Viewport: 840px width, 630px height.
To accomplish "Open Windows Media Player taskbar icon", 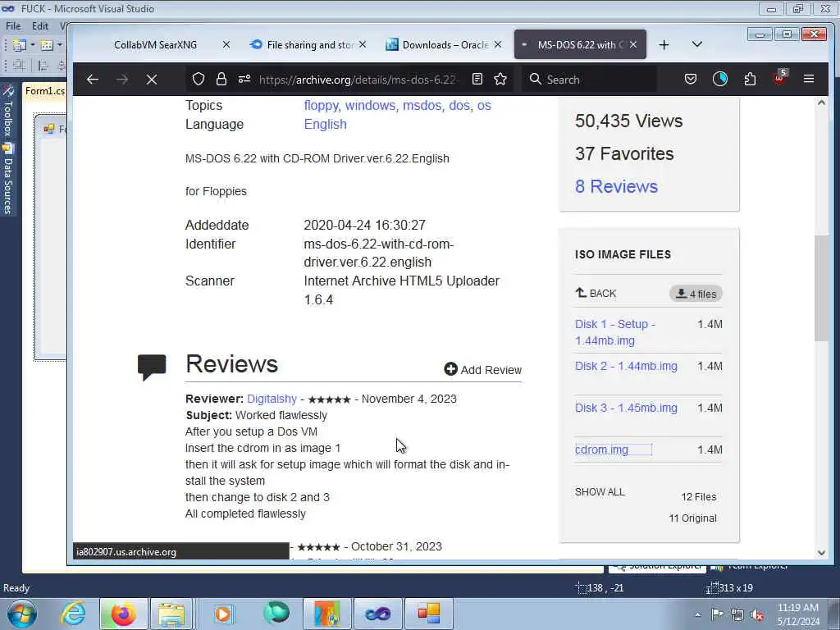I will [x=223, y=614].
